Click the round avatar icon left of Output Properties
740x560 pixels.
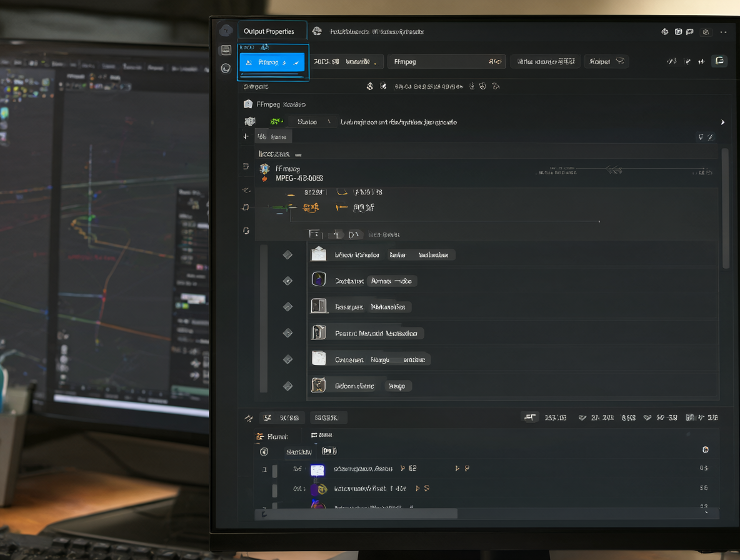click(x=226, y=30)
